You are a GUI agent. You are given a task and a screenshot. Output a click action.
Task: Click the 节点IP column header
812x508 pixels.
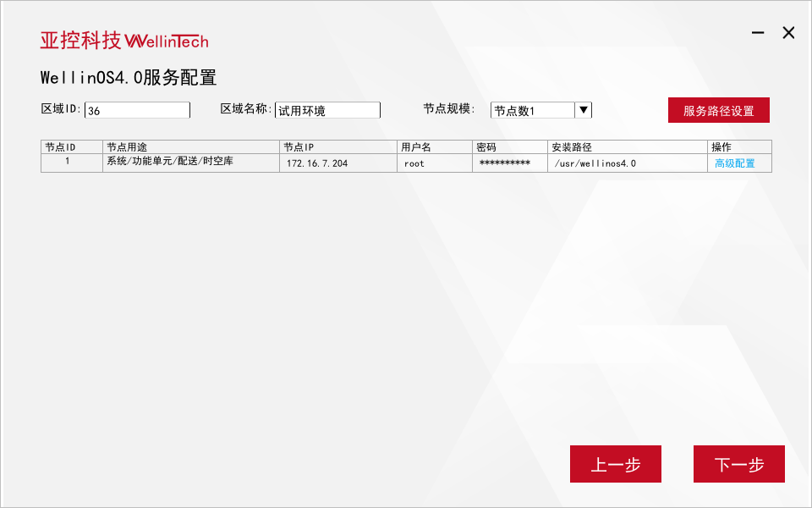[x=338, y=147]
